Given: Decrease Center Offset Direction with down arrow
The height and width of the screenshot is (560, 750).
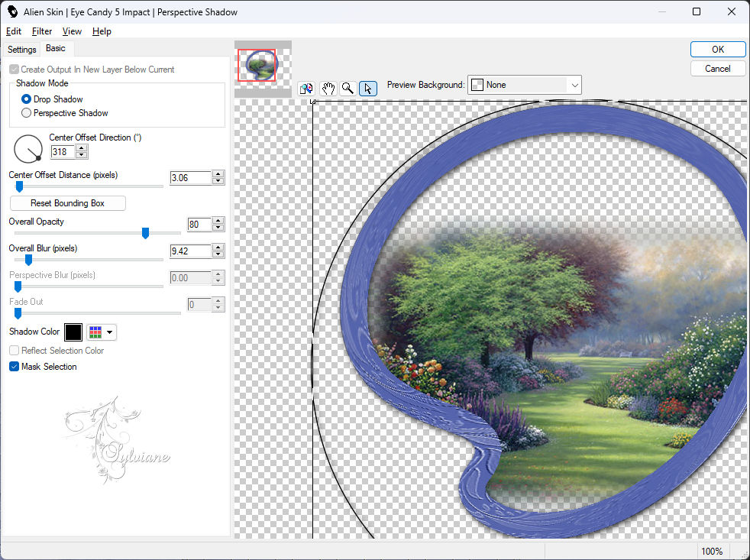Looking at the screenshot, I should tap(82, 155).
